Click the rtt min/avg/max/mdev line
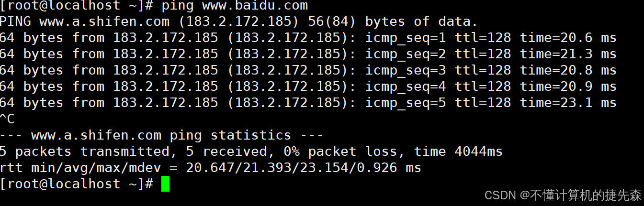The height and width of the screenshot is (206, 644). pos(211,168)
